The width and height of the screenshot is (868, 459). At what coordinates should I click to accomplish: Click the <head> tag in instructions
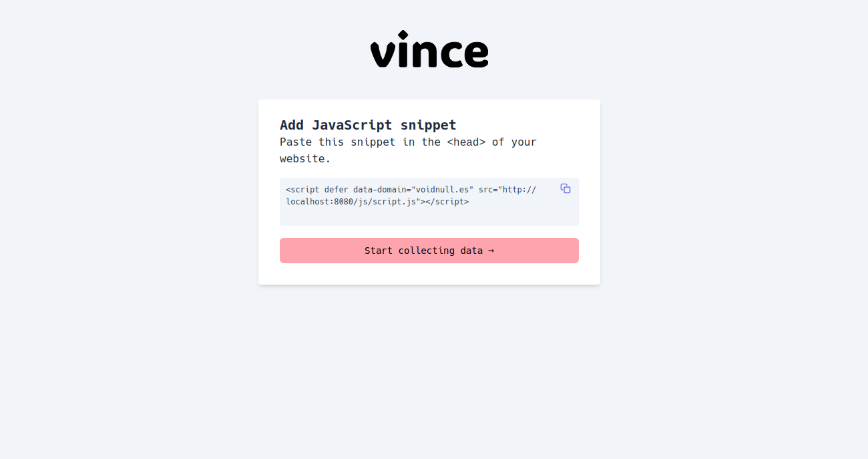click(x=466, y=142)
